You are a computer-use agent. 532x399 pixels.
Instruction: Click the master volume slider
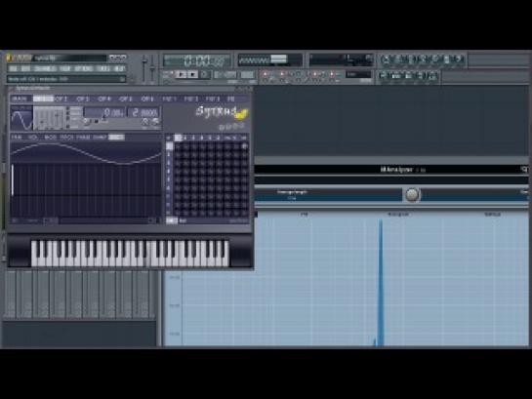pyautogui.click(x=144, y=68)
